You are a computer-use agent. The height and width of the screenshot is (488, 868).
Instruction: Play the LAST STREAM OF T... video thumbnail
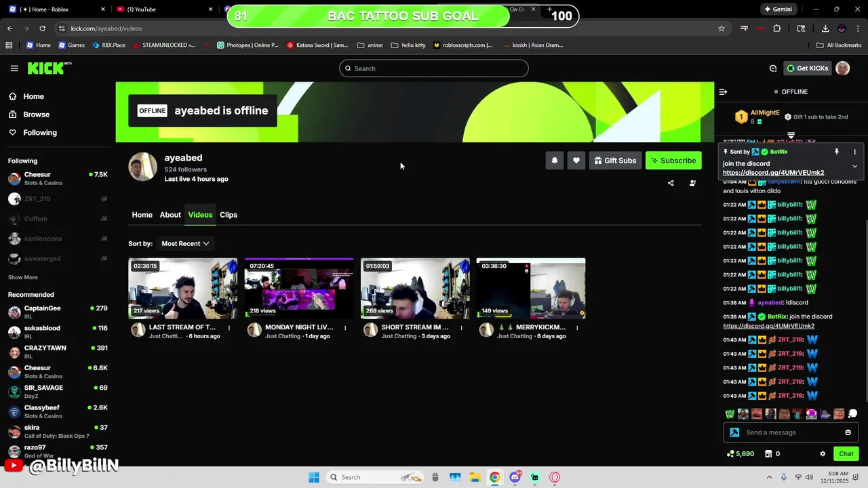coord(183,288)
